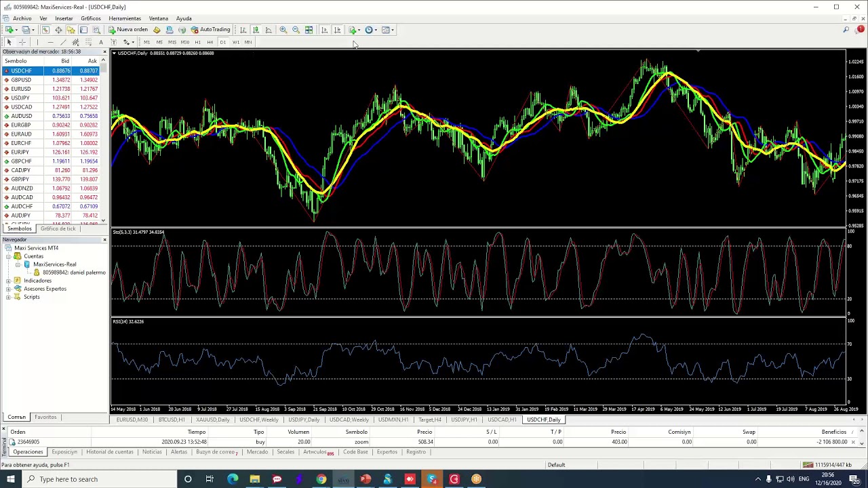Screen dimensions: 868x488
Task: Click the new chart icon
Action: [x=9, y=30]
